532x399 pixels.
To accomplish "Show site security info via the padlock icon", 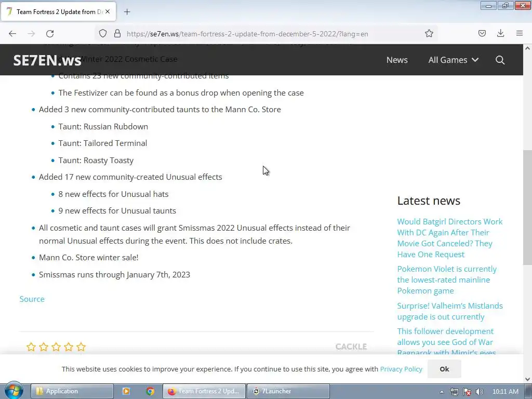I will (117, 34).
